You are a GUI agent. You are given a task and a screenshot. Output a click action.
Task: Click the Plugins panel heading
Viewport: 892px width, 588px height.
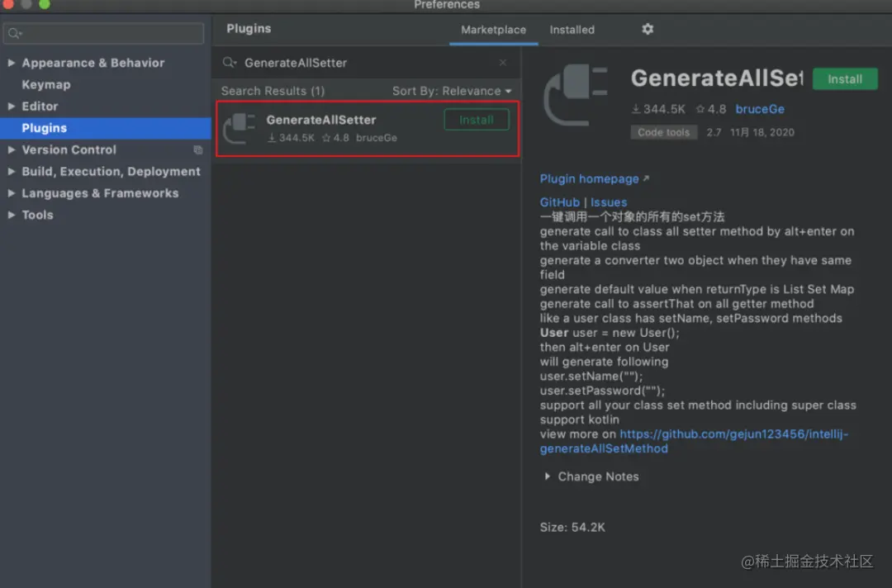click(x=249, y=28)
